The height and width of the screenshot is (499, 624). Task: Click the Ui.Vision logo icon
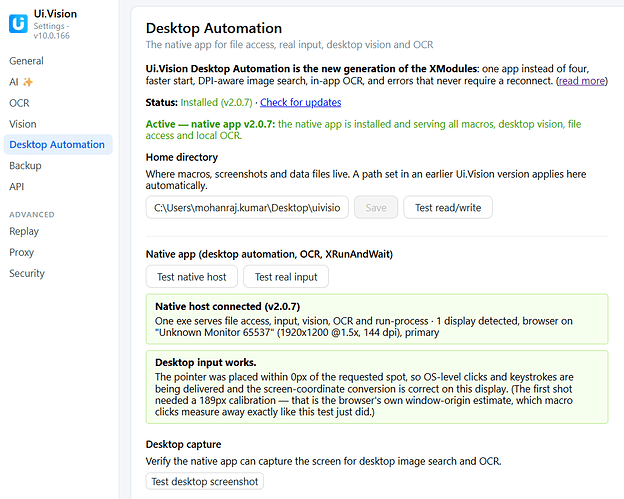[18, 24]
